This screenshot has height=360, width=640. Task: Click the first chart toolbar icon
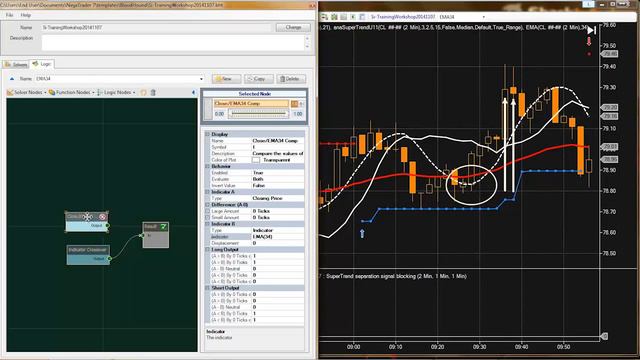click(324, 17)
